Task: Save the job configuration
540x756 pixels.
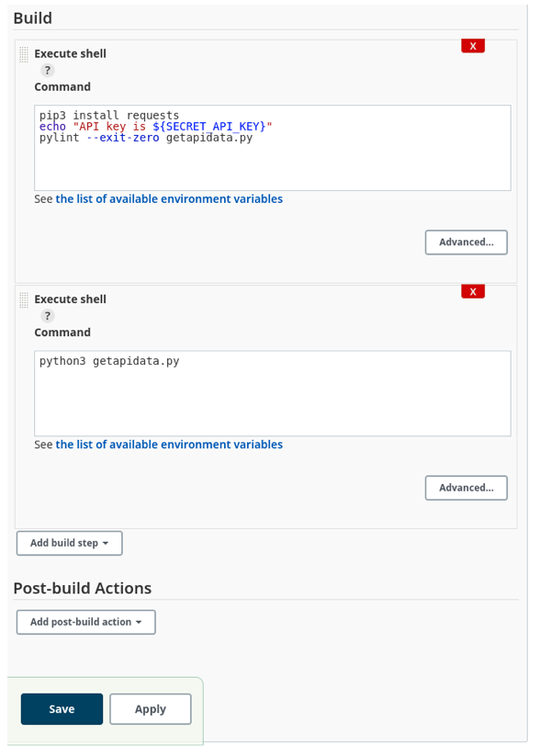Action: (x=62, y=709)
